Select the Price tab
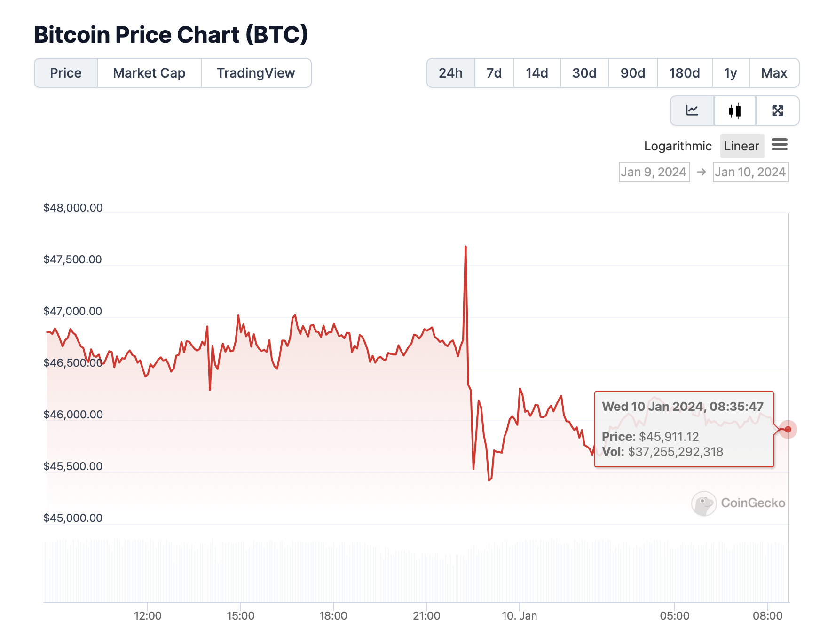The image size is (820, 644). pos(66,73)
